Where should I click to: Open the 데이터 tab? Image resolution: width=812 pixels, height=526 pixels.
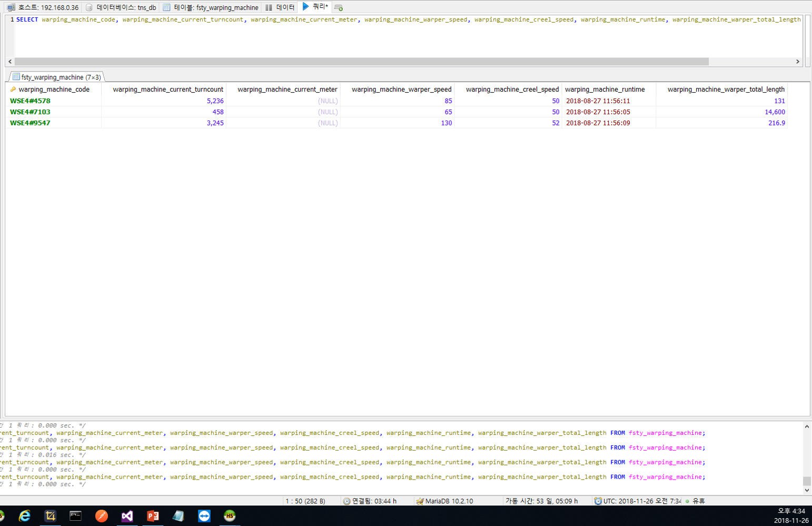click(x=280, y=7)
